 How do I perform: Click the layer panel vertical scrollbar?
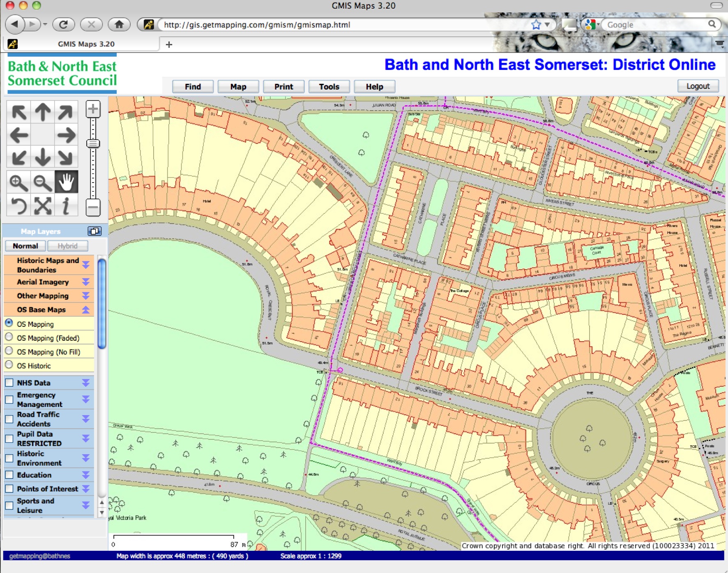click(x=101, y=303)
